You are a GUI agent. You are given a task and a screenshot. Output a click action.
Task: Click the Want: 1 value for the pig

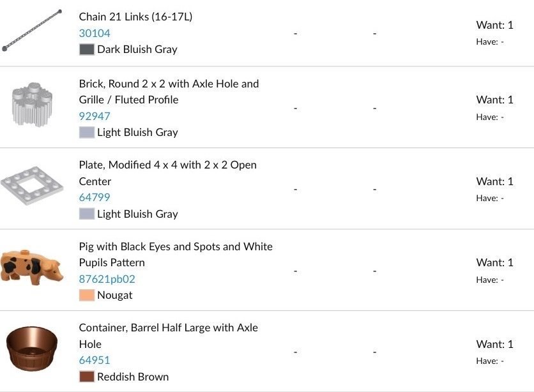pos(494,262)
